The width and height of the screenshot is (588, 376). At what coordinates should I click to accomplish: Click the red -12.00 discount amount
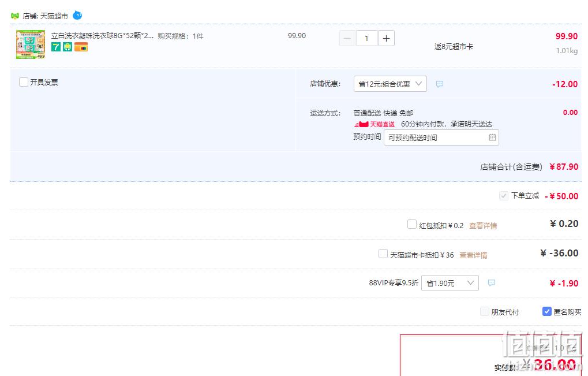click(x=565, y=84)
